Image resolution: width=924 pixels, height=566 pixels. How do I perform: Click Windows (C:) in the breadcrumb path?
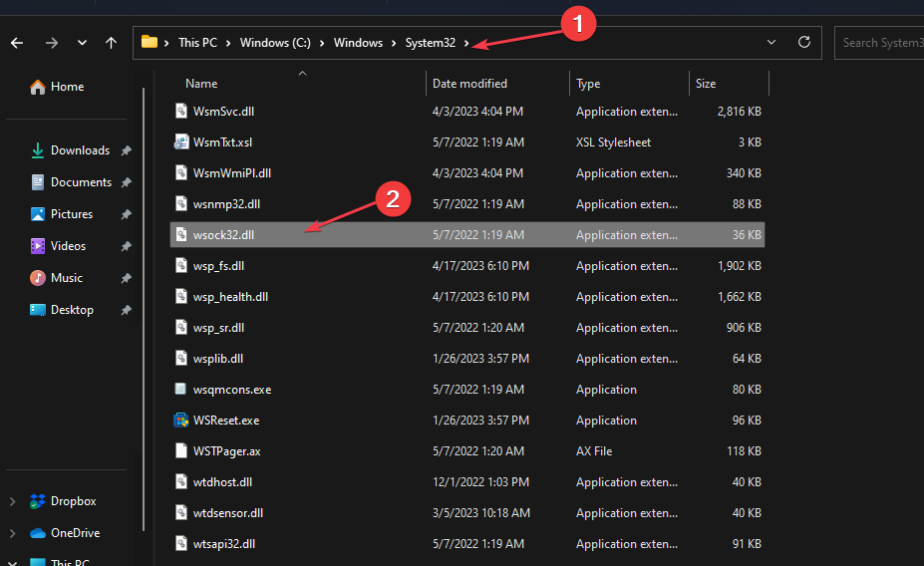point(277,43)
